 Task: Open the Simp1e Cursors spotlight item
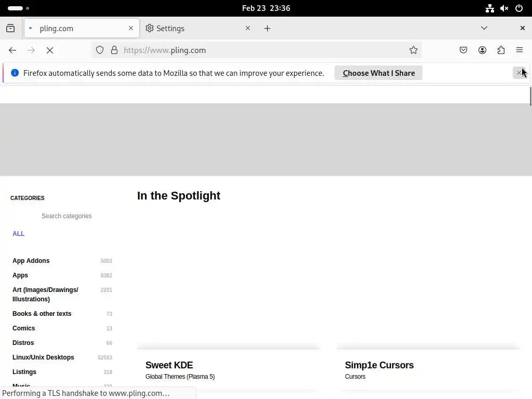click(379, 365)
